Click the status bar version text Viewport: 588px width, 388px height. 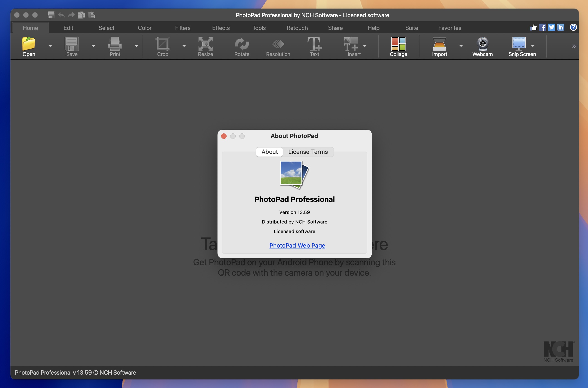point(75,372)
